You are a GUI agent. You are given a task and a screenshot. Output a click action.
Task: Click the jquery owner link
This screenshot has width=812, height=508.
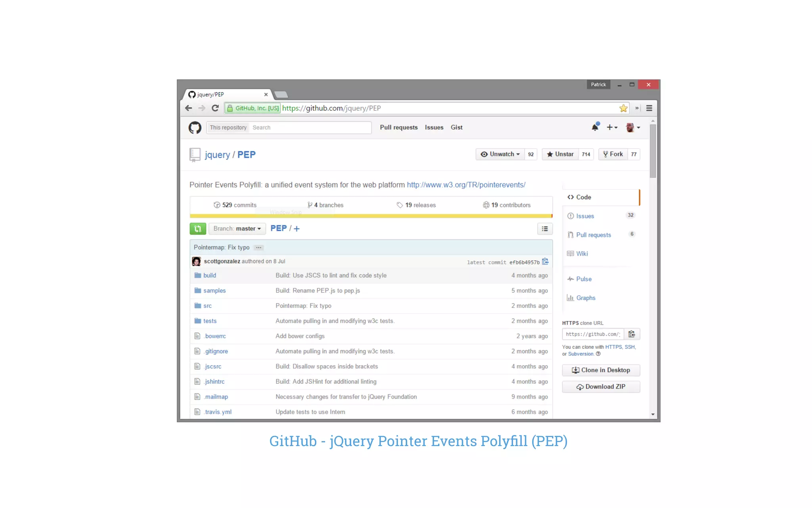coord(217,155)
